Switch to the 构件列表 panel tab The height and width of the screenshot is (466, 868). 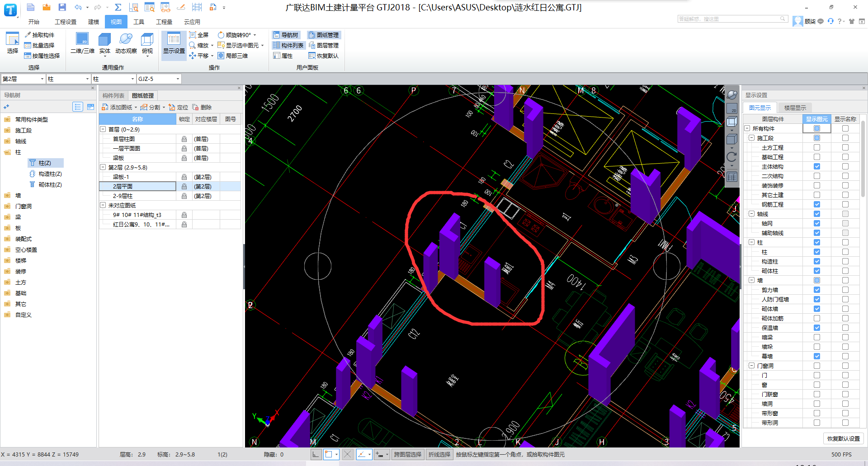tap(113, 95)
